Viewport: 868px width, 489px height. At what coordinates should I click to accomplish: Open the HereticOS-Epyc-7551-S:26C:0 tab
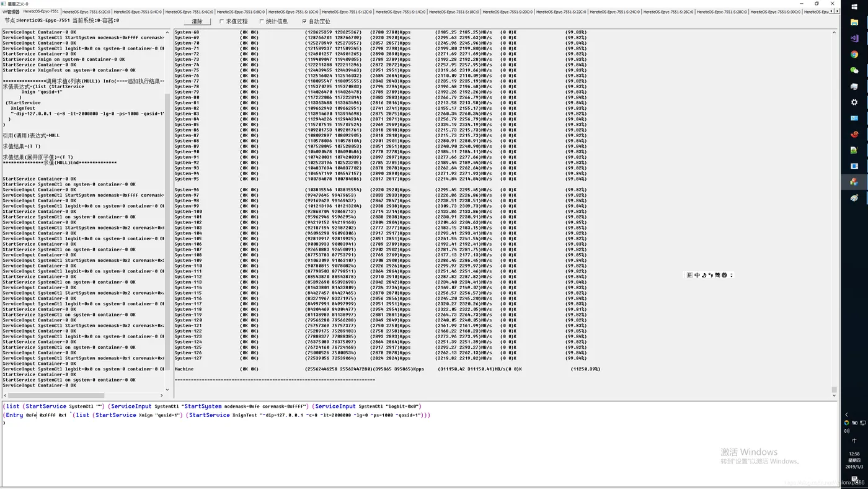(x=668, y=12)
